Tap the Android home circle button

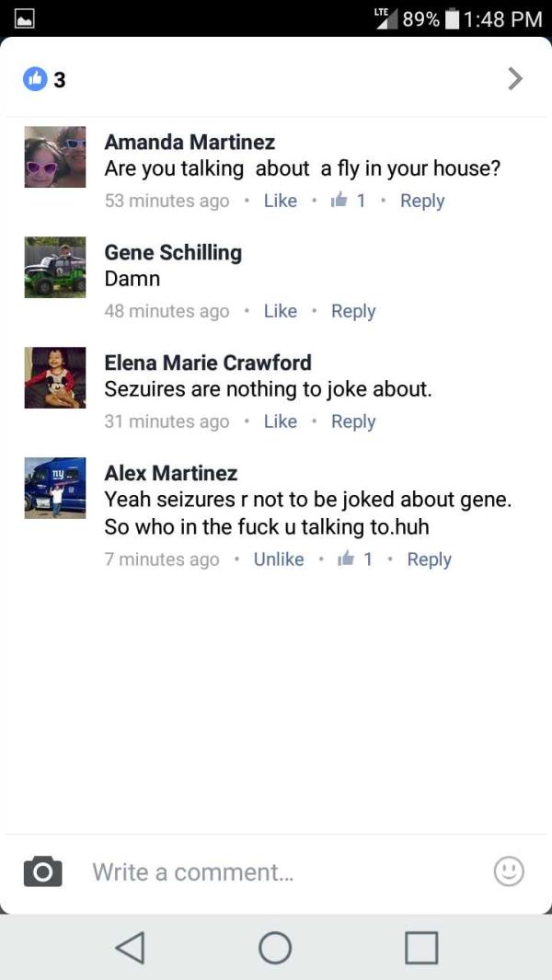[275, 948]
